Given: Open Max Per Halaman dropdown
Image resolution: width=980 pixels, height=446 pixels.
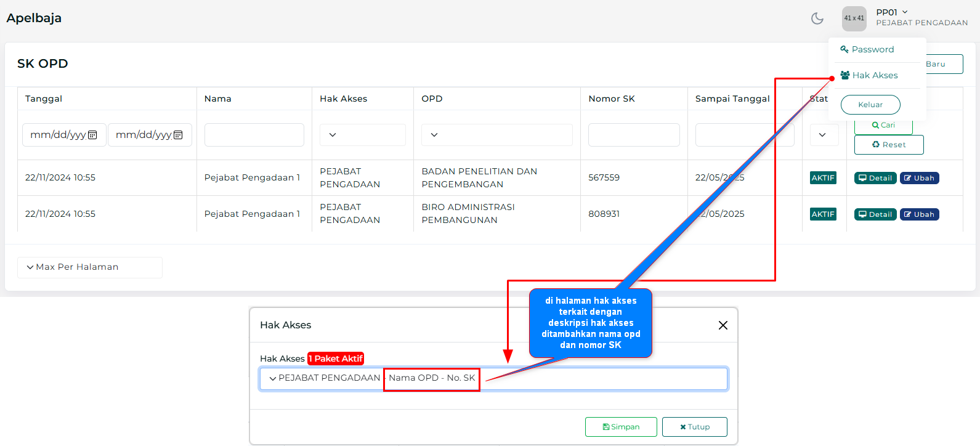Looking at the screenshot, I should pos(90,267).
